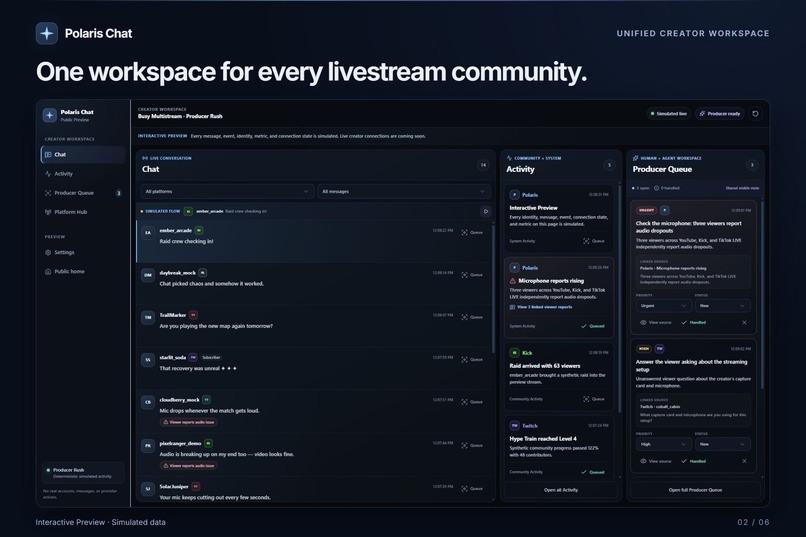Click the CB avatar of cloudberry_mock

[148, 402]
